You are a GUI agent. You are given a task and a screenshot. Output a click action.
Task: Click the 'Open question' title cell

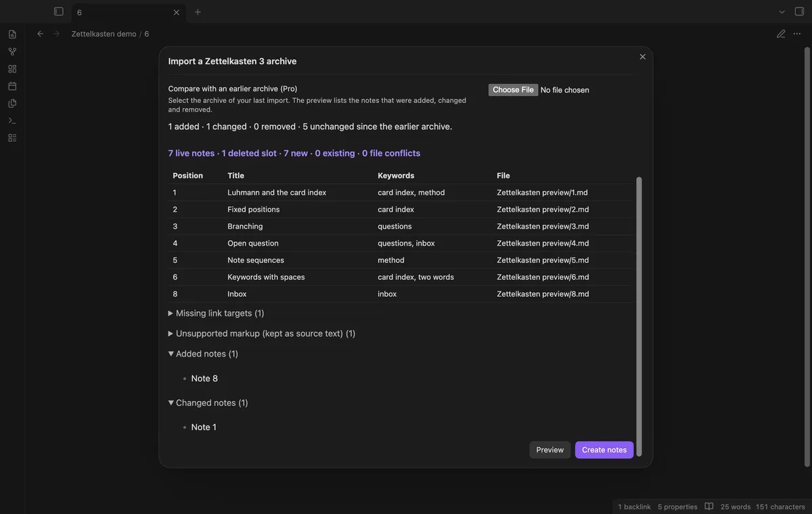click(253, 243)
